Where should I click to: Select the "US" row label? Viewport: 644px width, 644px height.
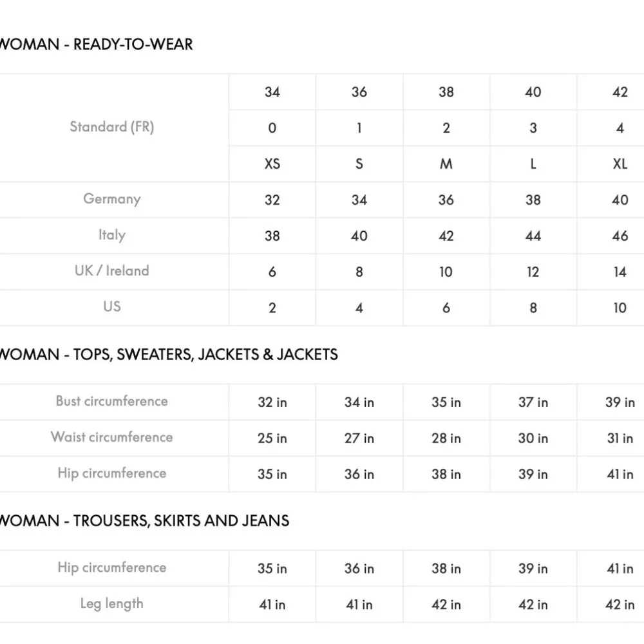pyautogui.click(x=112, y=307)
